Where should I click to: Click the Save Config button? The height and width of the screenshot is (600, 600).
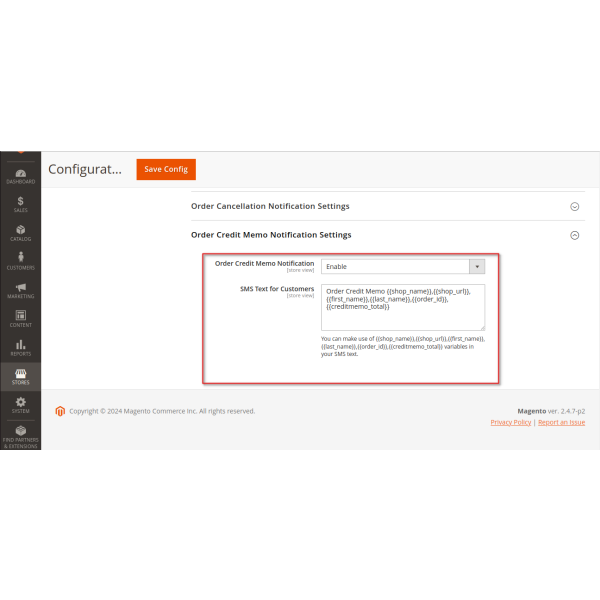coord(166,169)
